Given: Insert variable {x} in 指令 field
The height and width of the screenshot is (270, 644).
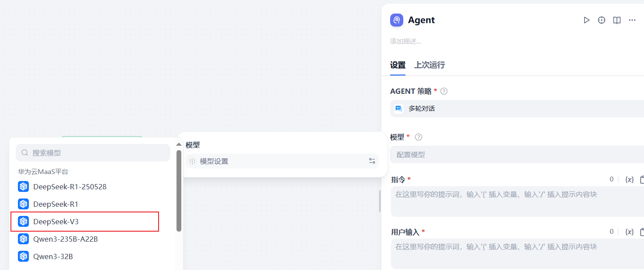Looking at the screenshot, I should (x=630, y=179).
